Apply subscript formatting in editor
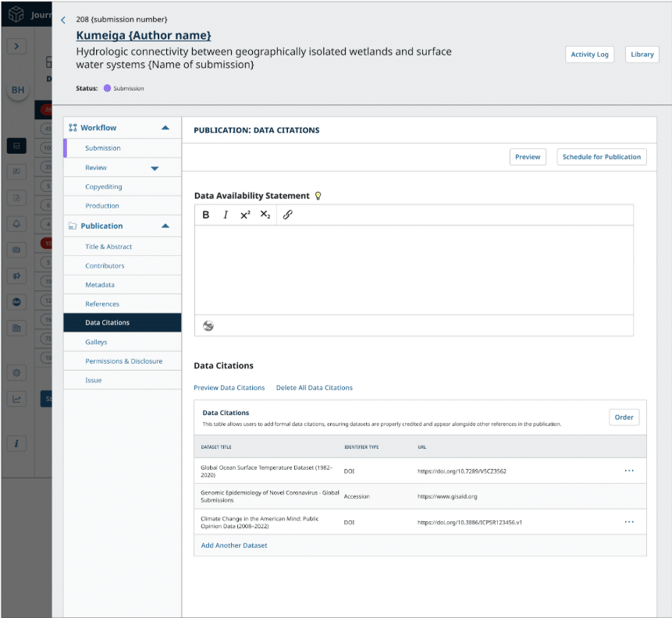The image size is (672, 618). [x=265, y=215]
